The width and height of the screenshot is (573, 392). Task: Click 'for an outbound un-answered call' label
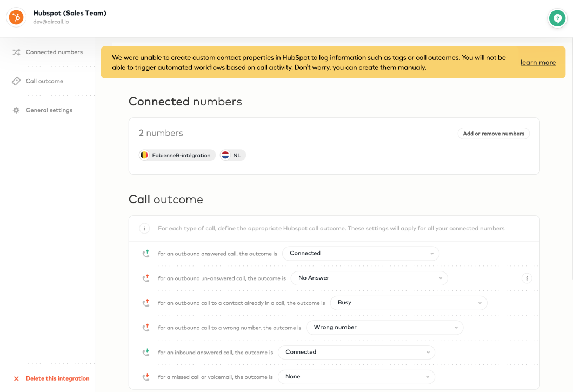pyautogui.click(x=222, y=278)
